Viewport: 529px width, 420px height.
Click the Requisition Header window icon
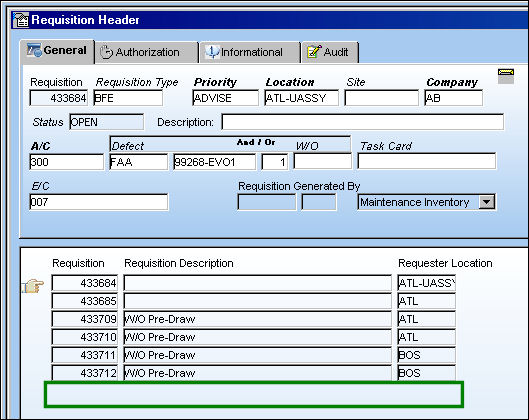[x=21, y=20]
